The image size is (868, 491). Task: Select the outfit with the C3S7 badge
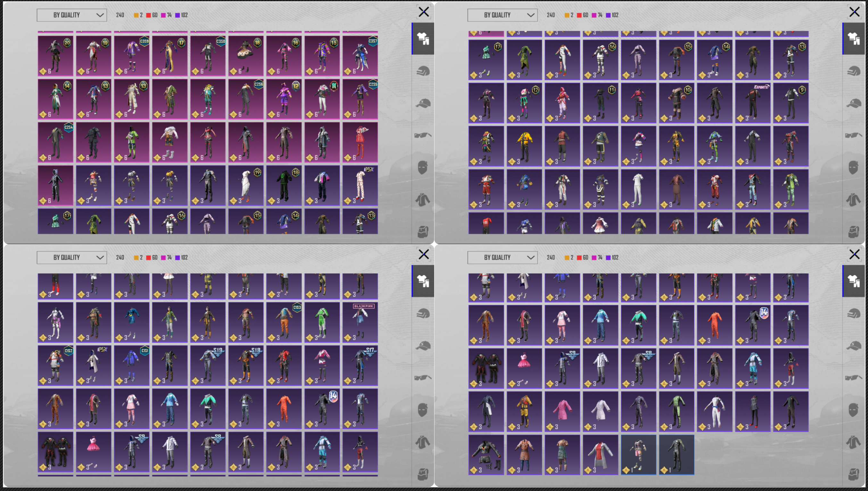(x=360, y=56)
